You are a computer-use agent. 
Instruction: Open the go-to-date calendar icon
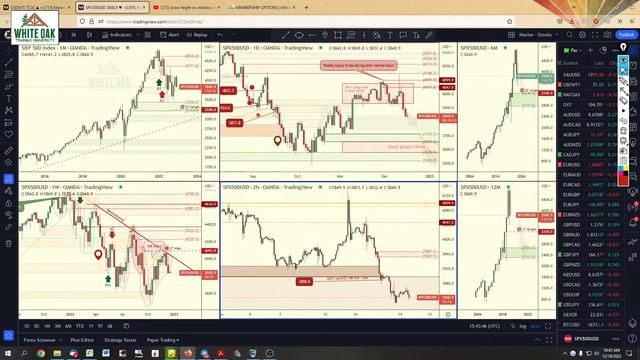coord(127,326)
